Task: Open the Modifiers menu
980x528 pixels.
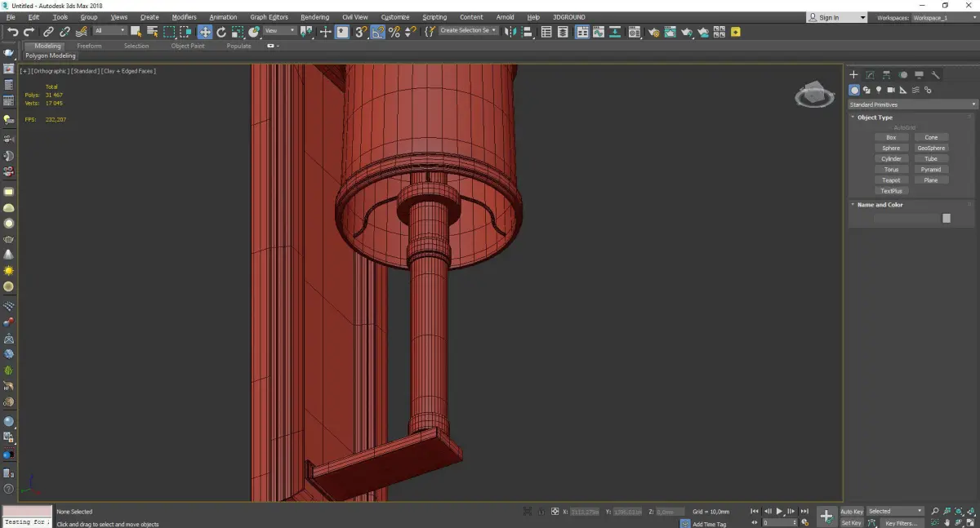Action: pos(184,17)
